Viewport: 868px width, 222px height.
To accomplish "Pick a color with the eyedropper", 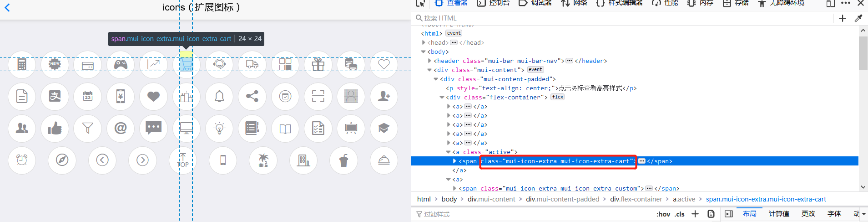I will tap(858, 18).
